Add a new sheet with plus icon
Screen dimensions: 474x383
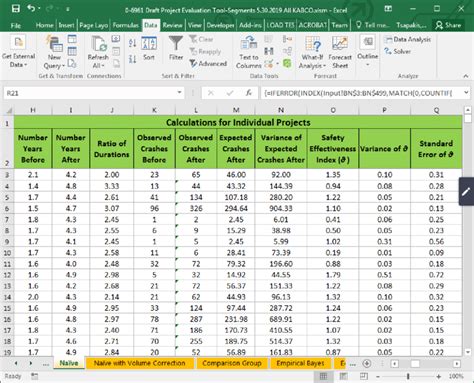[x=367, y=363]
